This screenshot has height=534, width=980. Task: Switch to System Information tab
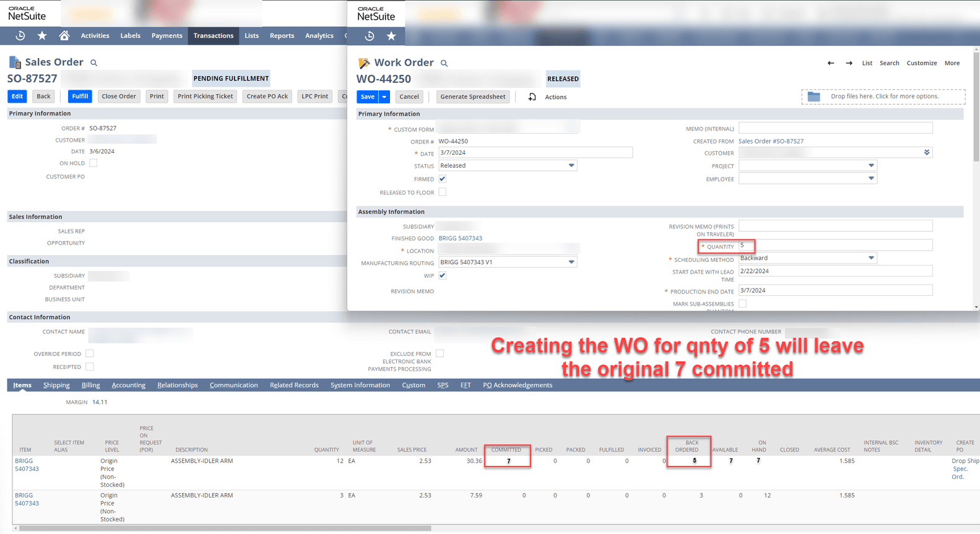pos(360,385)
